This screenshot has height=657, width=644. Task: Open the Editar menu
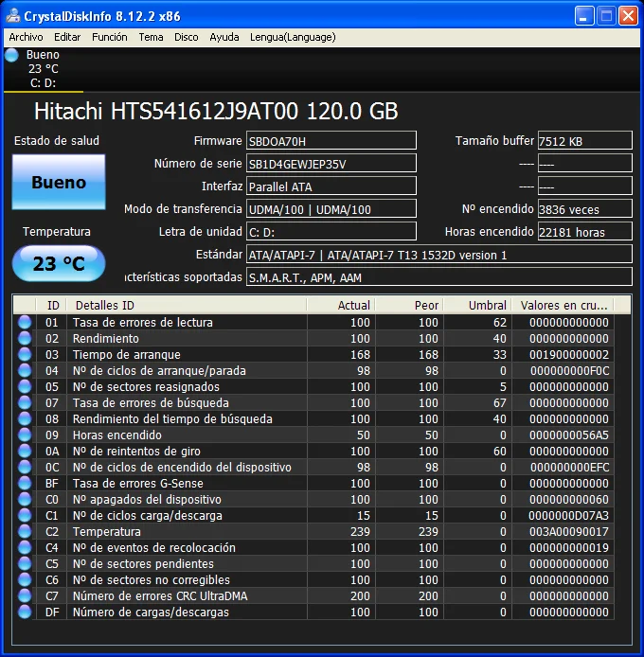[x=67, y=37]
